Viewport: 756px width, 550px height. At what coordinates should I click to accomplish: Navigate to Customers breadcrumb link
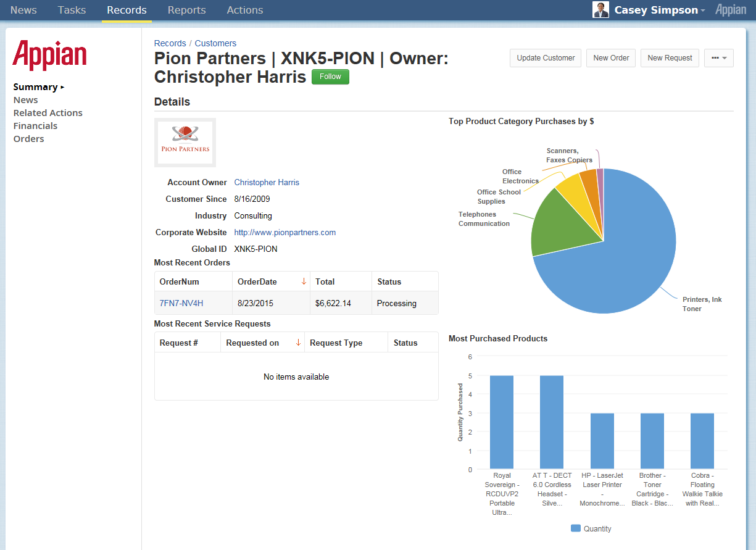tap(215, 43)
